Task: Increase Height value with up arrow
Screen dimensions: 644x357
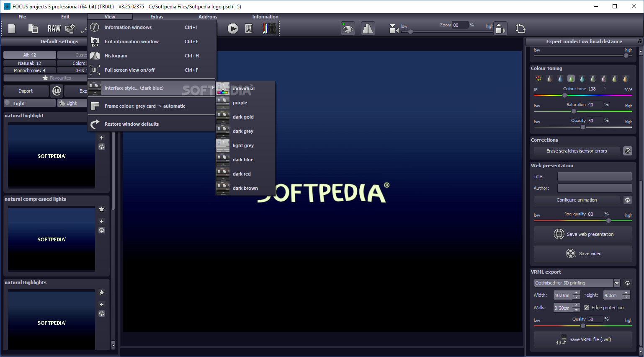Action: tap(626, 293)
